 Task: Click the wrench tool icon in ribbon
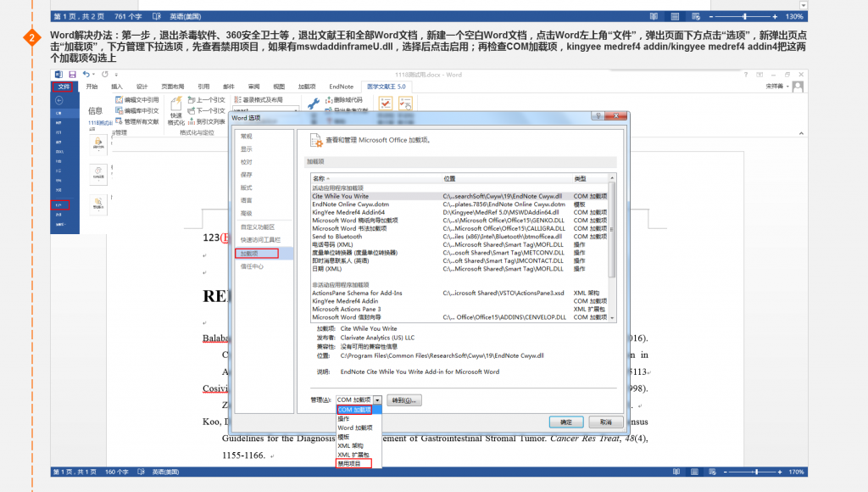coord(312,103)
